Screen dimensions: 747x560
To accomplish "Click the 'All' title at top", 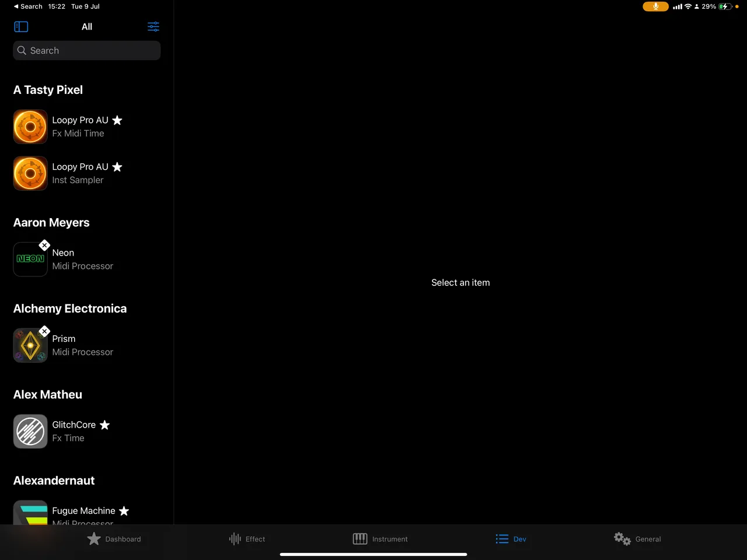I will click(87, 27).
